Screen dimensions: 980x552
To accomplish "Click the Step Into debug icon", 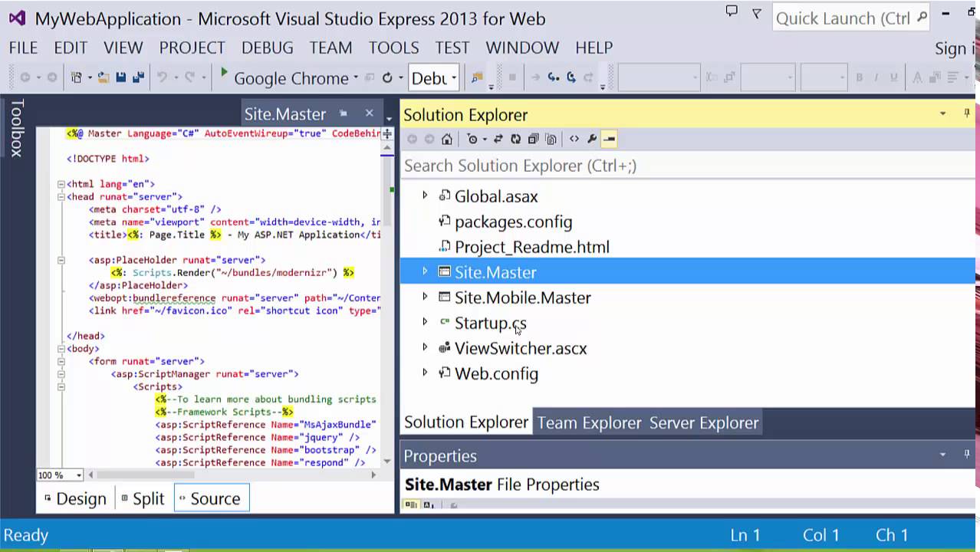I will tap(553, 77).
